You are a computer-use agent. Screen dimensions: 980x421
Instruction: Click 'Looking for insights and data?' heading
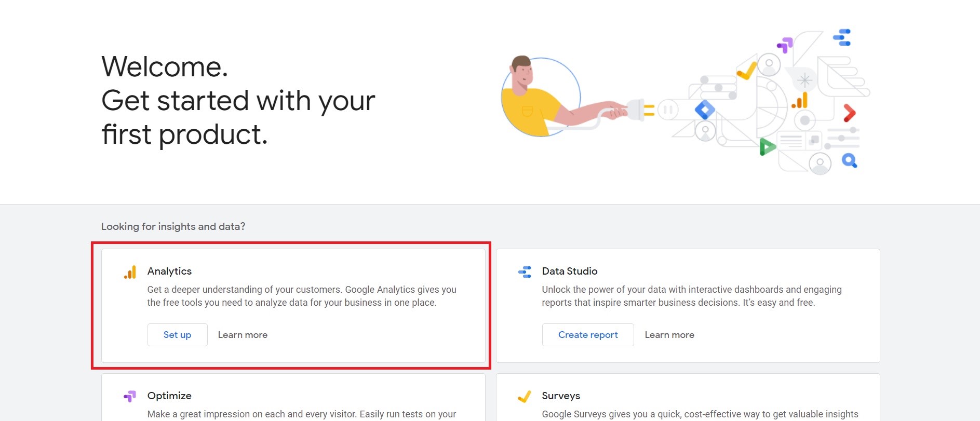click(x=173, y=226)
